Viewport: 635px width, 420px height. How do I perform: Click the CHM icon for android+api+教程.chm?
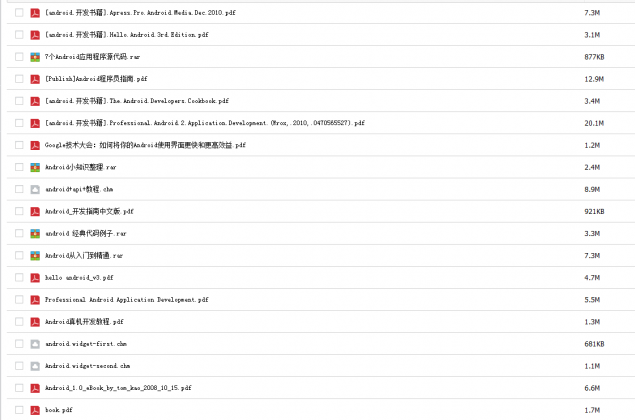point(35,190)
